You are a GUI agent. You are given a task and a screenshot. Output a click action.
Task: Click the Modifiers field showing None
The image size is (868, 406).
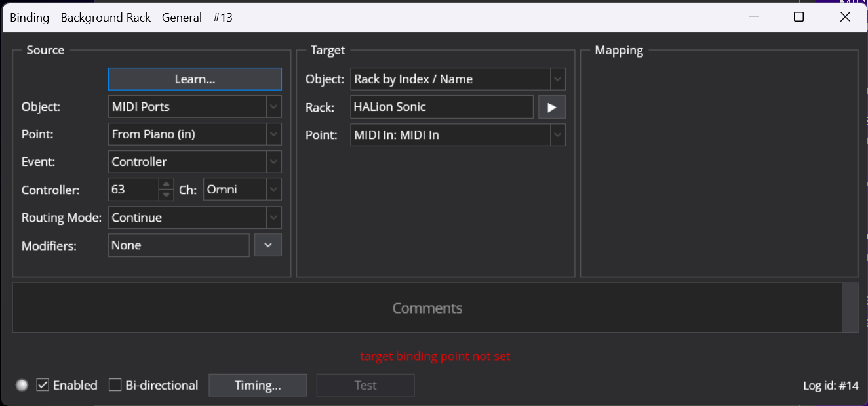click(179, 245)
